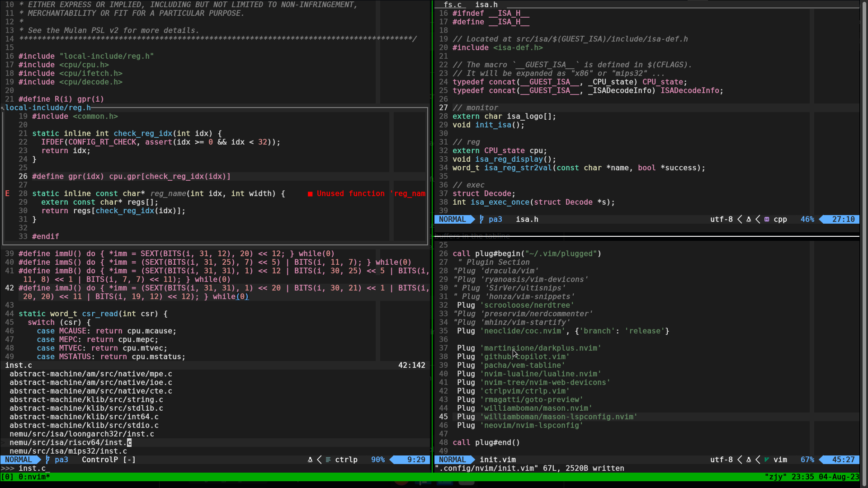Image resolution: width=868 pixels, height=488 pixels.
Task: Click the 46% progress in isa.h statusline
Action: tap(807, 219)
